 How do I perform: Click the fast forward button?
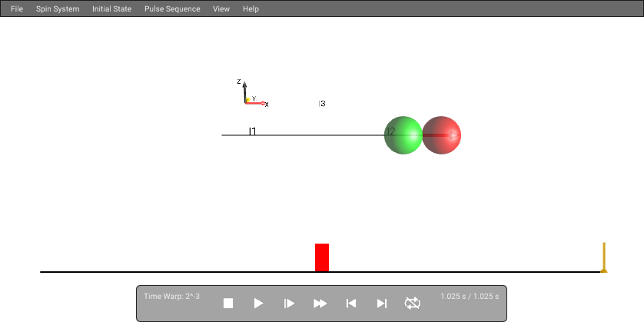320,303
